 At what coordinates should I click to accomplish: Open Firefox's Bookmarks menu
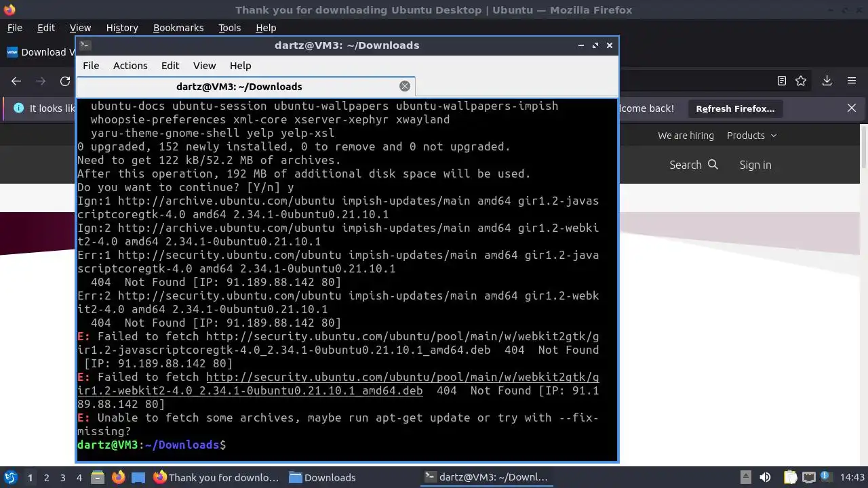pyautogui.click(x=178, y=28)
